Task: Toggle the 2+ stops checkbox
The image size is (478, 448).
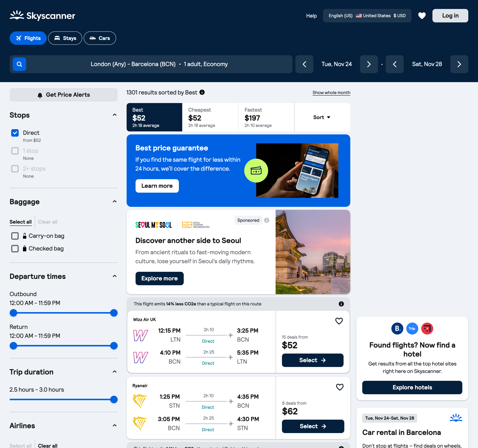Action: [x=15, y=169]
